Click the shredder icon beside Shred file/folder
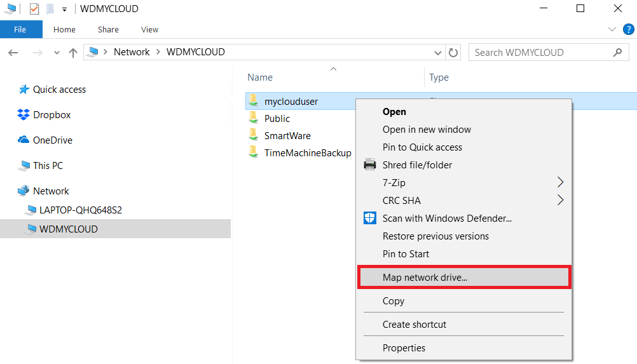Viewport: 637px width, 364px height. tap(370, 165)
